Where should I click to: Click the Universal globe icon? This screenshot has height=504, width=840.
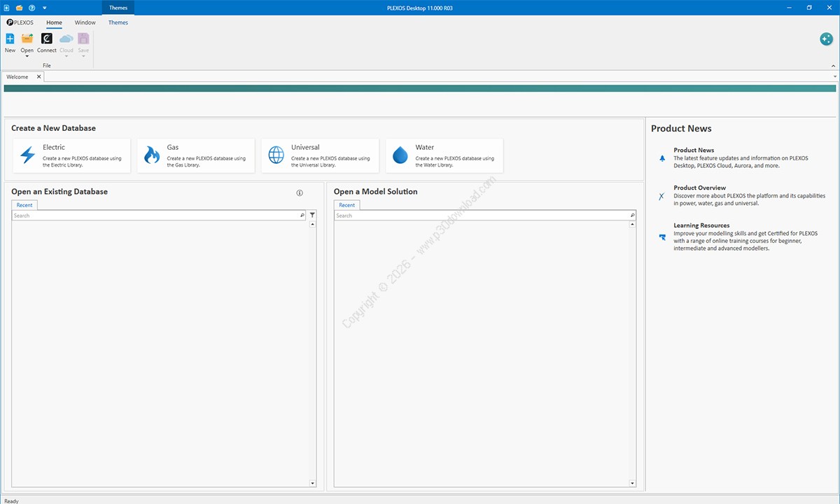click(276, 155)
